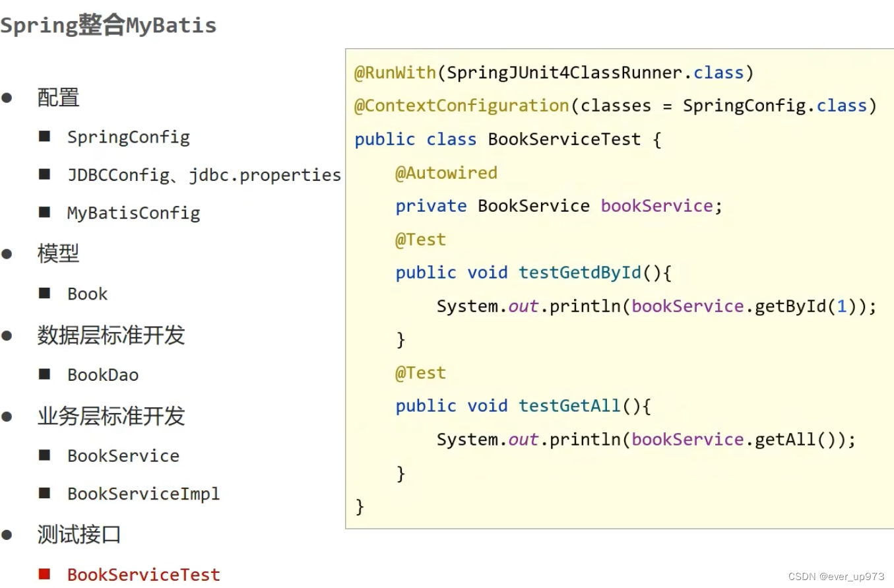This screenshot has width=894, height=588.
Task: Click the "MyBatisConfig" list item
Action: pyautogui.click(x=133, y=212)
